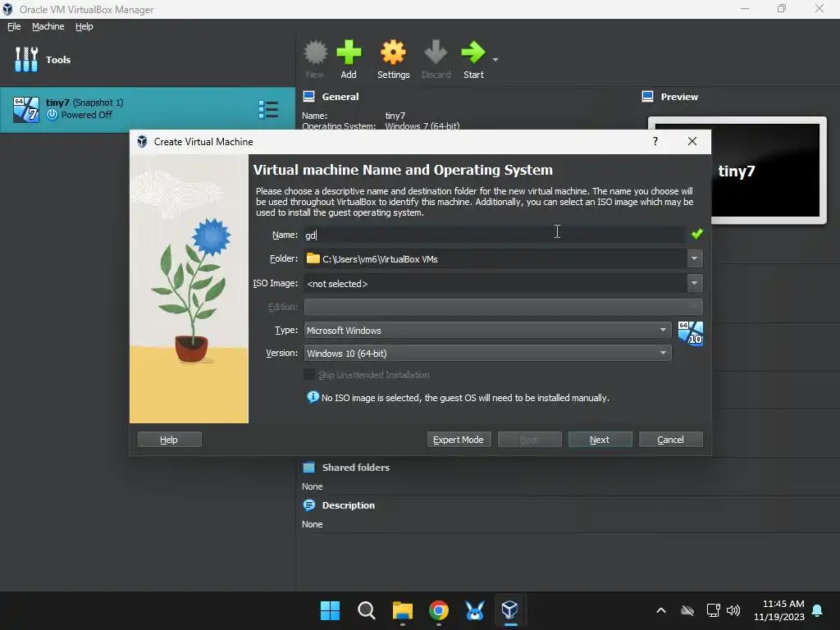
Task: Click the Name input field
Action: (494, 235)
